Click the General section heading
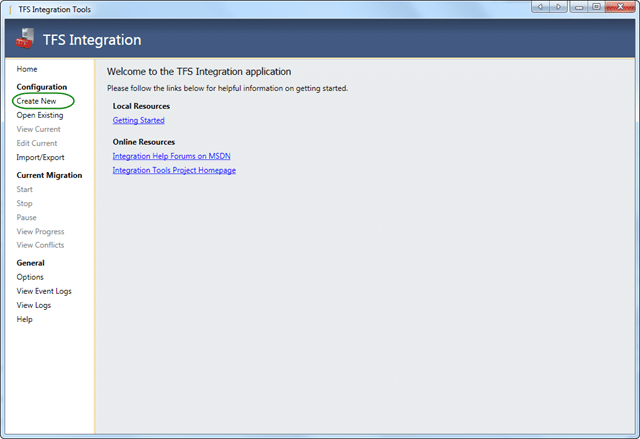Image resolution: width=640 pixels, height=439 pixels. tap(31, 263)
